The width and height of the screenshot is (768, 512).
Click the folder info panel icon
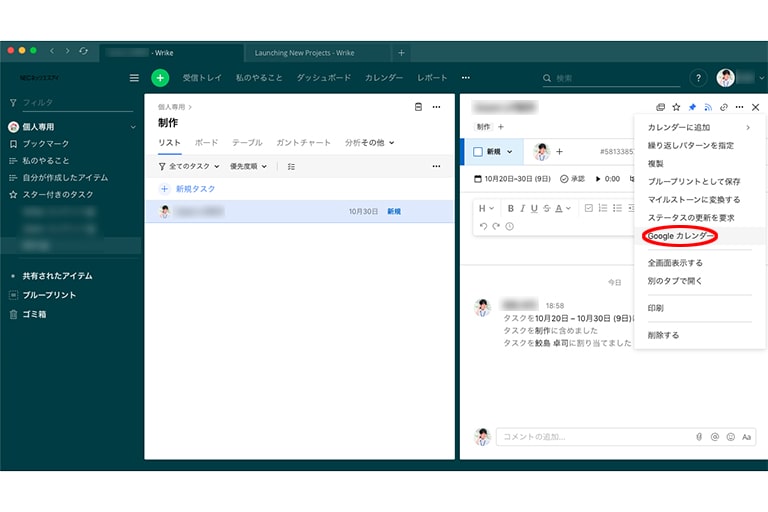(x=418, y=107)
